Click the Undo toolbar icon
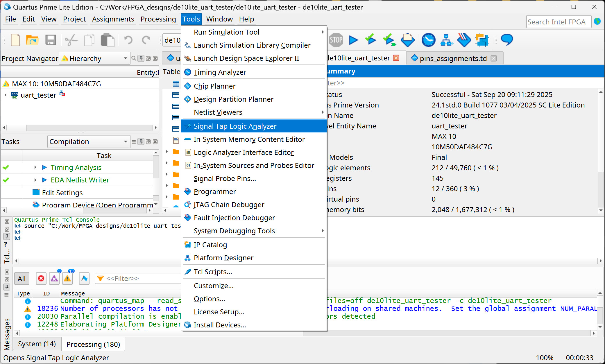605x364 pixels. 128,40
